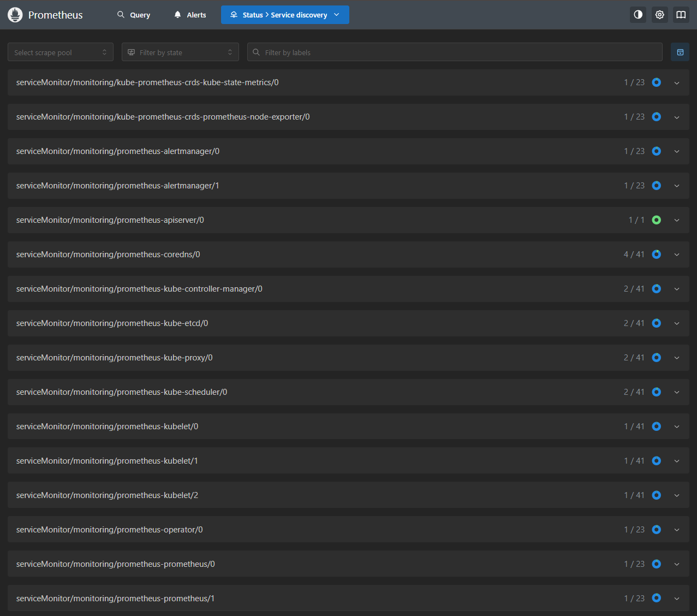Image resolution: width=697 pixels, height=616 pixels.
Task: Expand prometheus-alertmanager/1 chevron
Action: tap(677, 186)
